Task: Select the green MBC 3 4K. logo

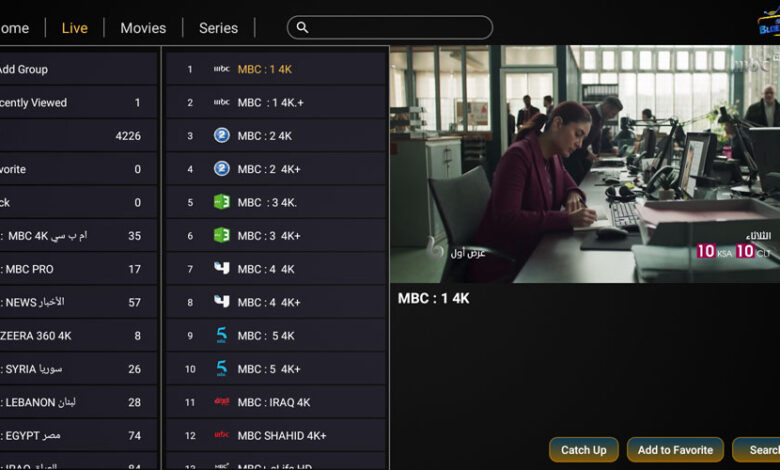Action: pyautogui.click(x=221, y=202)
